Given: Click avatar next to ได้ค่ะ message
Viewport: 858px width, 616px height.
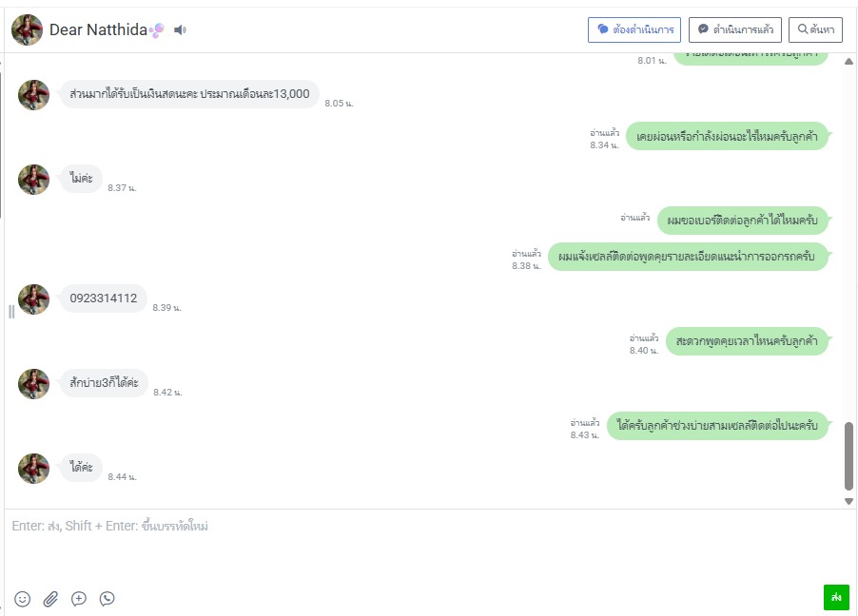Looking at the screenshot, I should pyautogui.click(x=34, y=469).
